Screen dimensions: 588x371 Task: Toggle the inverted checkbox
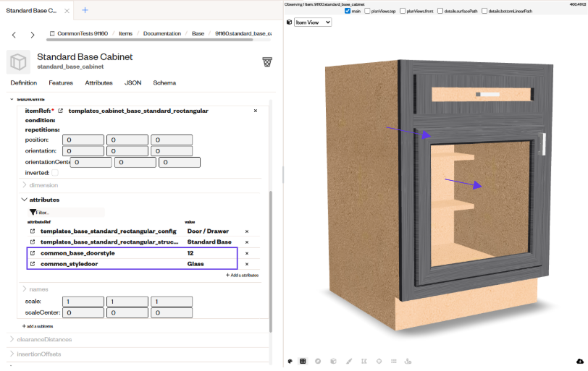click(x=55, y=173)
